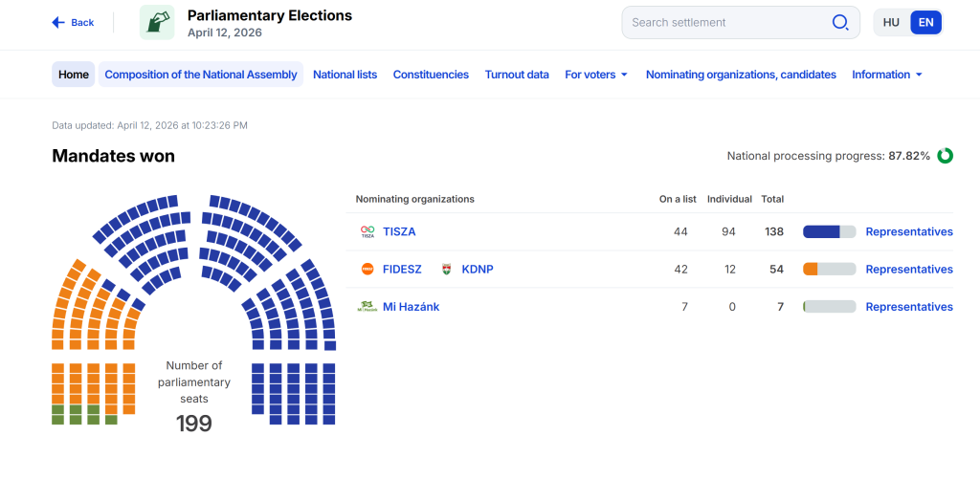Select the EN language option
Screen dimensions: 980x501
tap(925, 22)
